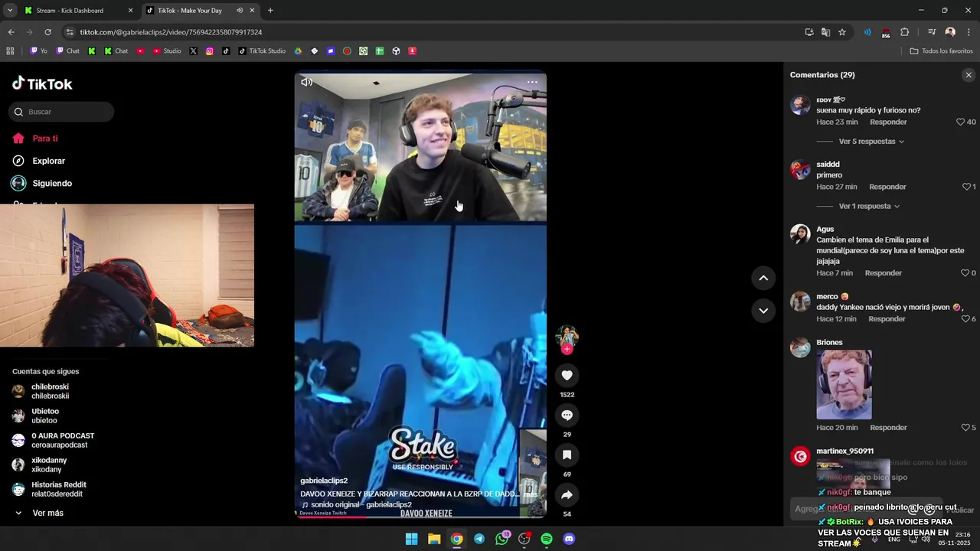This screenshot has width=980, height=551.
Task: Expand Ver 1 respuesta replies
Action: (x=869, y=206)
